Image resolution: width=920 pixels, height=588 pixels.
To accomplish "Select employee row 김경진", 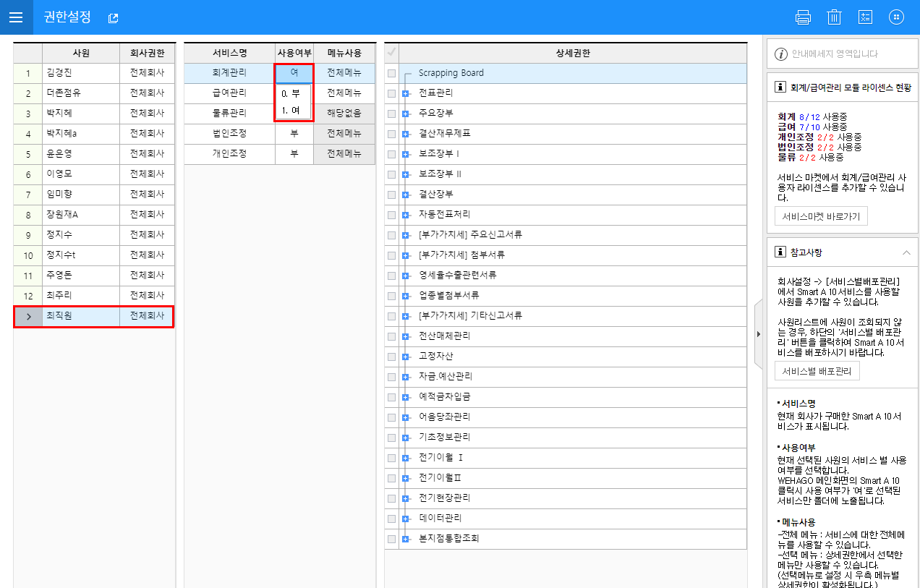I will click(x=81, y=73).
